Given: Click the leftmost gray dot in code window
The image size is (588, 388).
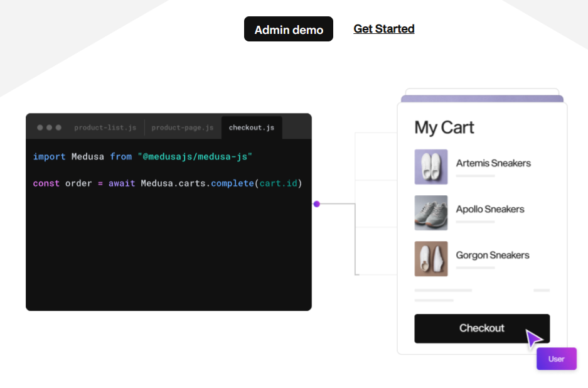Looking at the screenshot, I should (40, 127).
